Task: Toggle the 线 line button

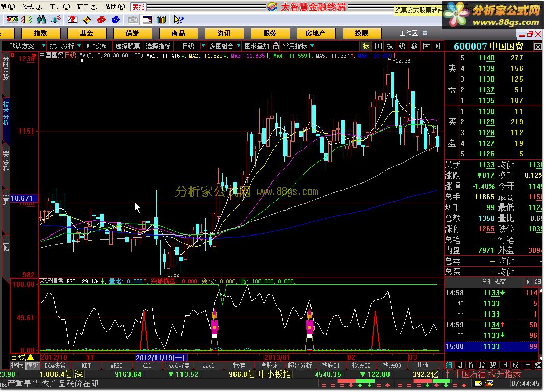Action: (402, 46)
